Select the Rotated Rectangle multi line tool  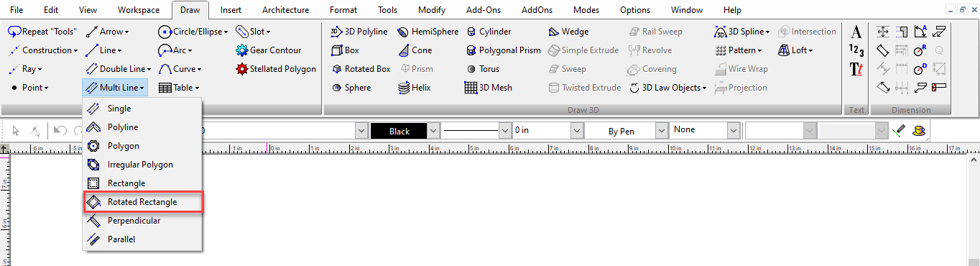(x=142, y=202)
